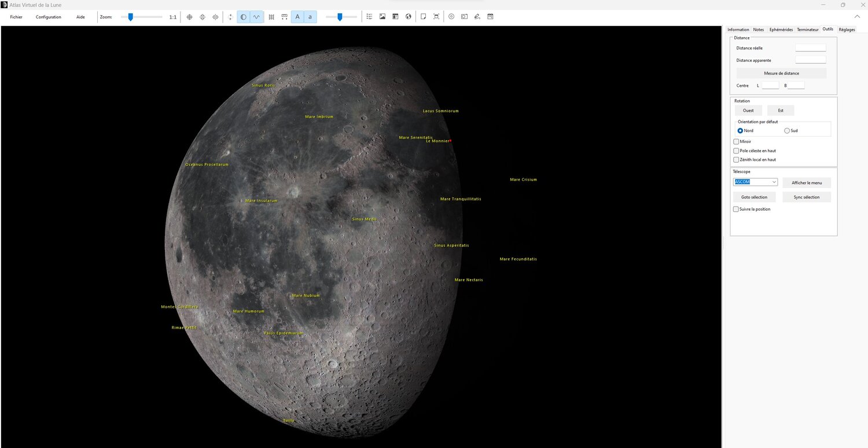This screenshot has width=868, height=448.
Task: Click the 'Sync sélection' button
Action: [807, 197]
